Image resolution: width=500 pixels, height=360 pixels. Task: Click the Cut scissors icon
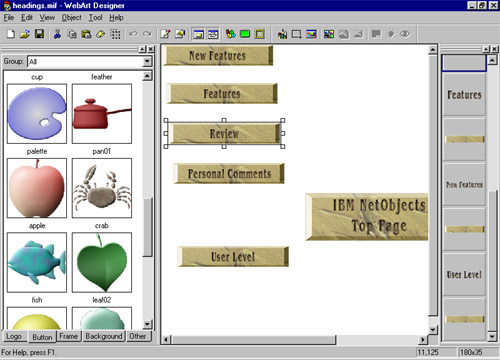pyautogui.click(x=57, y=34)
